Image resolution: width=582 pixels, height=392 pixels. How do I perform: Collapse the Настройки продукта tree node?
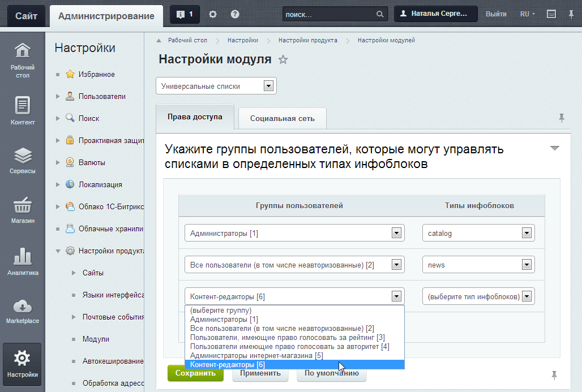coord(58,251)
